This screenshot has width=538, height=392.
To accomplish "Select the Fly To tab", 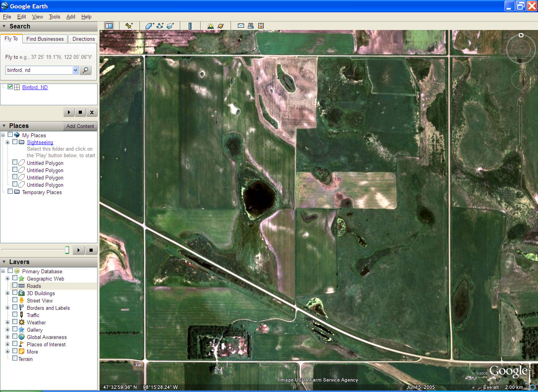I will [x=11, y=38].
